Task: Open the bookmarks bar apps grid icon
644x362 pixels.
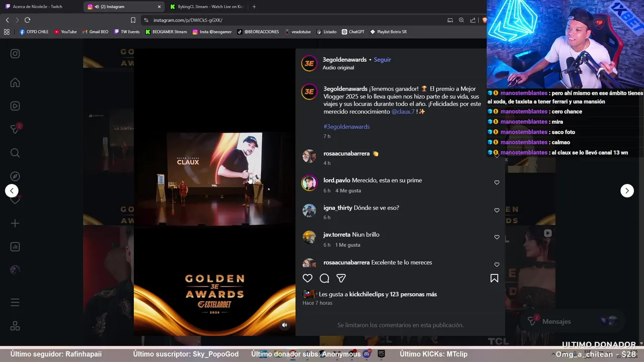Action: (x=7, y=32)
